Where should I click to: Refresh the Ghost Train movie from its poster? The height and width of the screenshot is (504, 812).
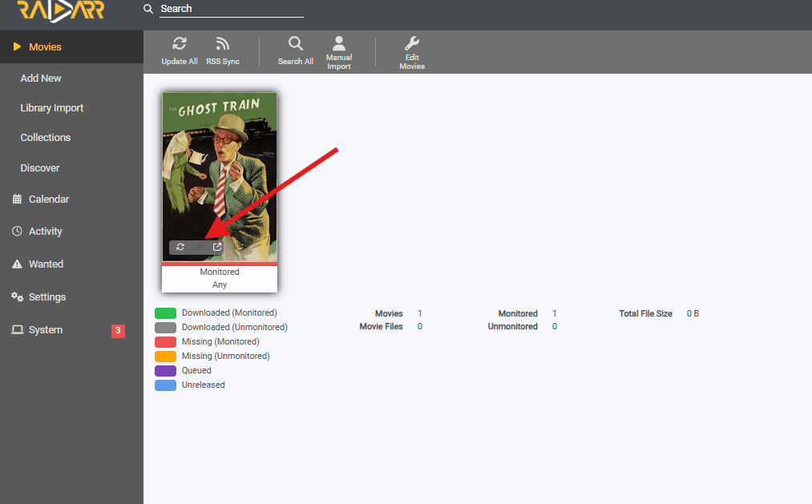[180, 247]
